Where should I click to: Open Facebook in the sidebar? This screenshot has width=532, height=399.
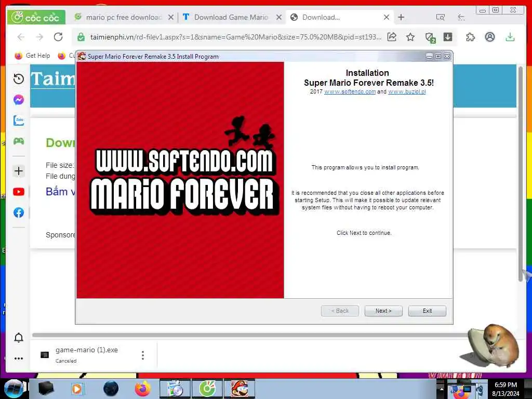[19, 212]
